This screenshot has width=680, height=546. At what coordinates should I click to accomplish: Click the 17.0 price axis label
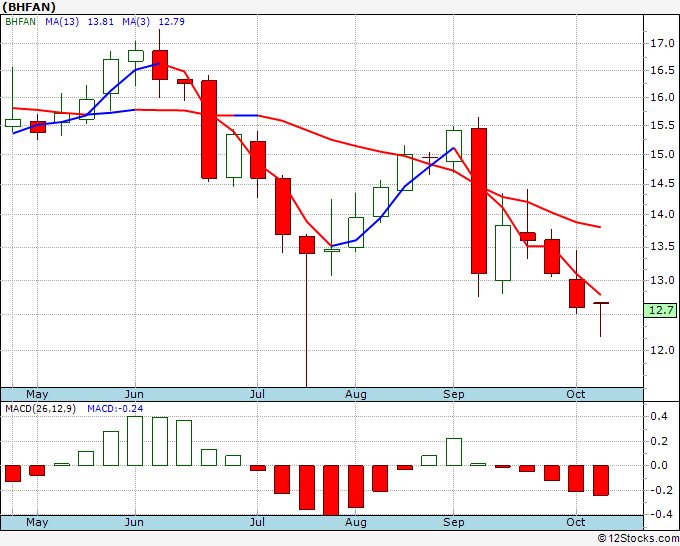pyautogui.click(x=662, y=43)
